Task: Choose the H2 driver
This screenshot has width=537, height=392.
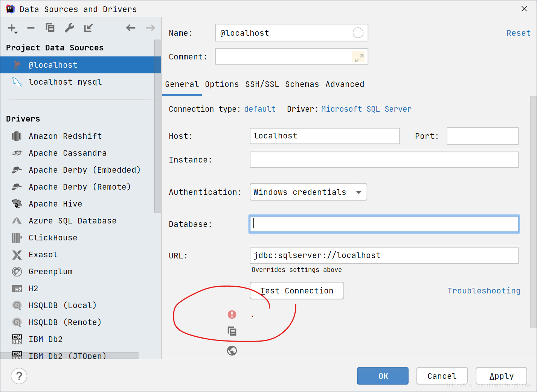Action: point(77,289)
